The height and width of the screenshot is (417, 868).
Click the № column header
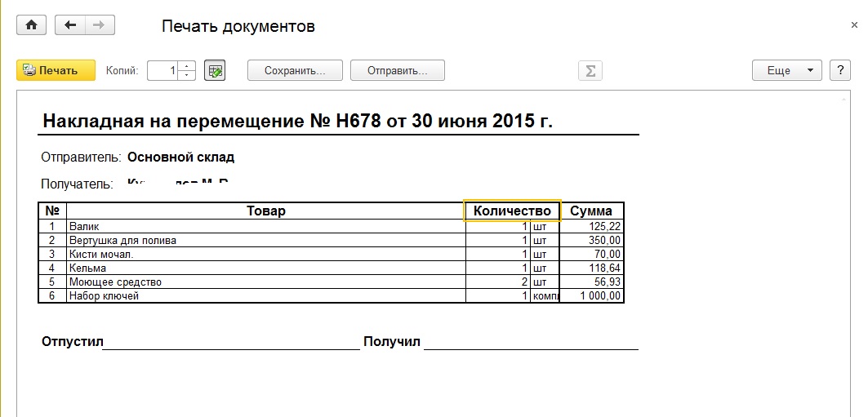point(52,211)
